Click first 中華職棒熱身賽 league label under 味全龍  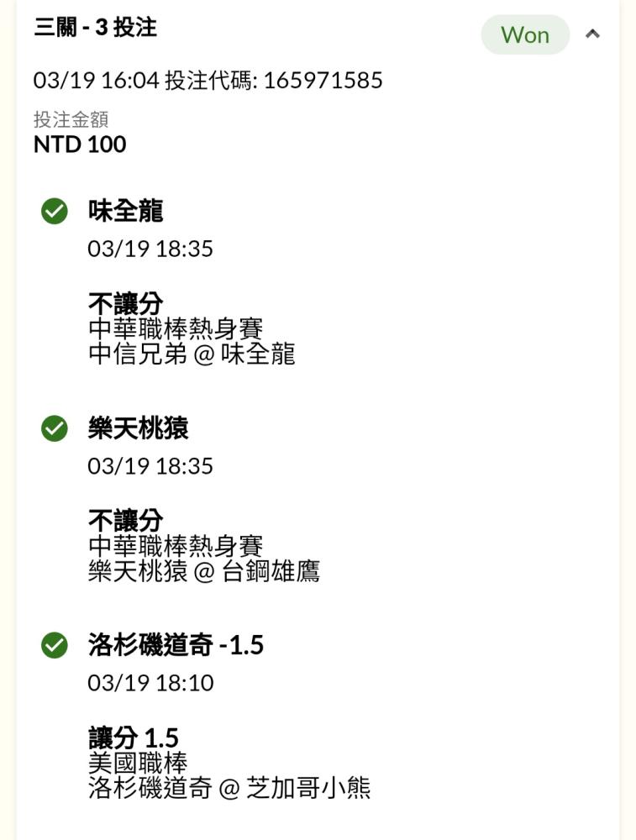176,329
